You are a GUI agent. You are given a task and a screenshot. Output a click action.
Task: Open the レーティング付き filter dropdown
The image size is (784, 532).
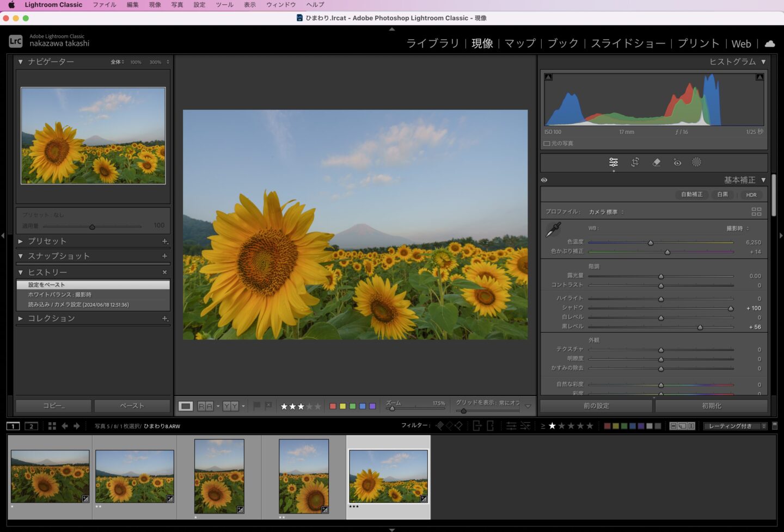[x=735, y=426]
